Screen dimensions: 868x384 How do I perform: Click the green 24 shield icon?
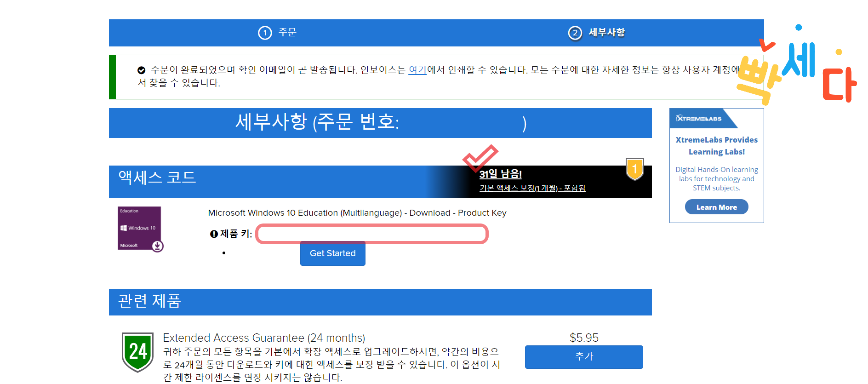click(x=137, y=352)
